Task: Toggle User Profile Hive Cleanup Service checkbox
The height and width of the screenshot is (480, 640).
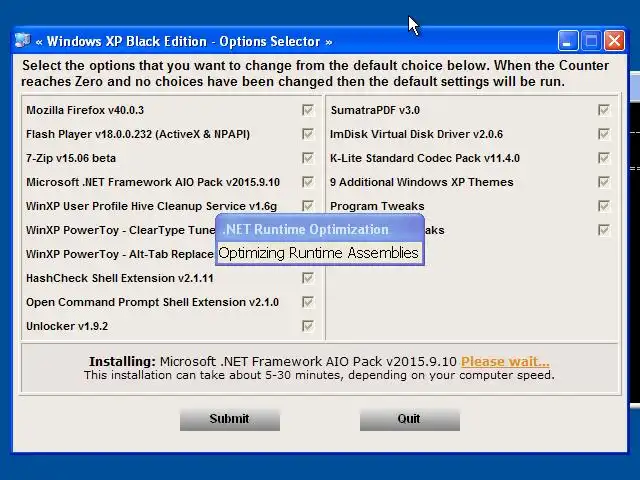Action: click(x=308, y=205)
